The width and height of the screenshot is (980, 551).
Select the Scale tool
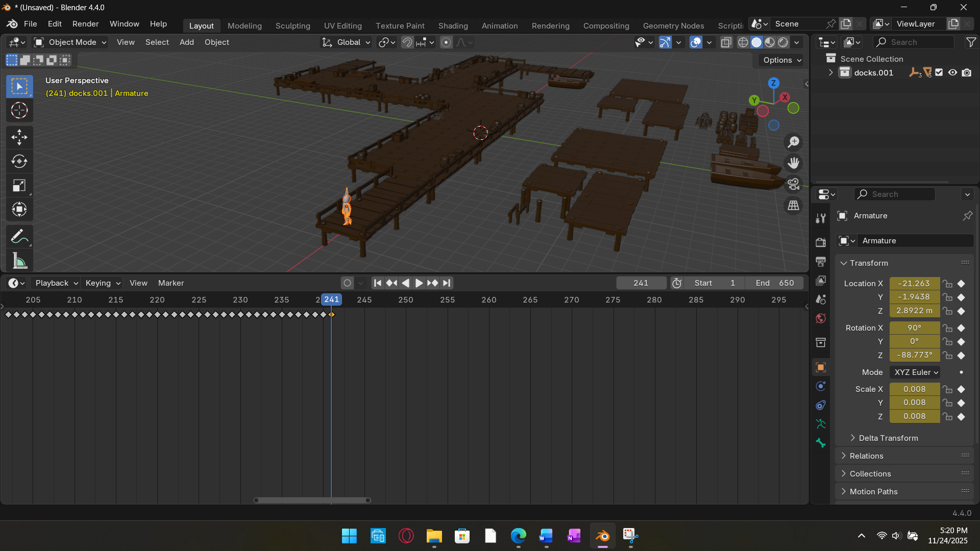click(x=19, y=186)
